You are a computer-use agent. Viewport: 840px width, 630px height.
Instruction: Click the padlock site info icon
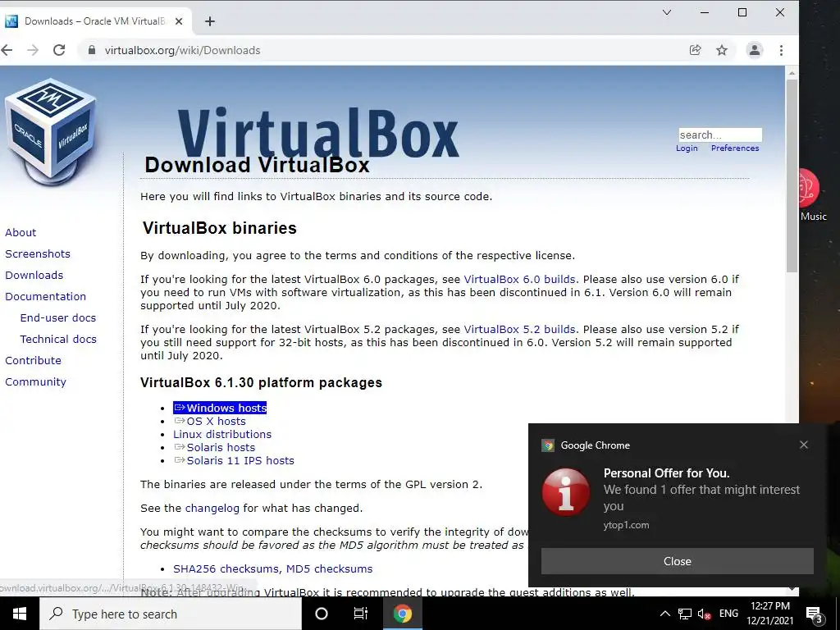pyautogui.click(x=92, y=50)
